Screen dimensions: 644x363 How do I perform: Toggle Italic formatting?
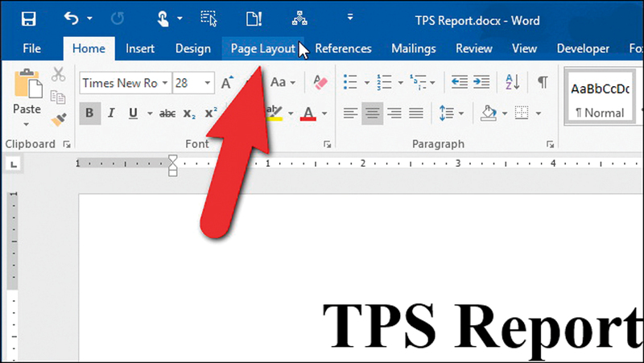click(x=111, y=113)
